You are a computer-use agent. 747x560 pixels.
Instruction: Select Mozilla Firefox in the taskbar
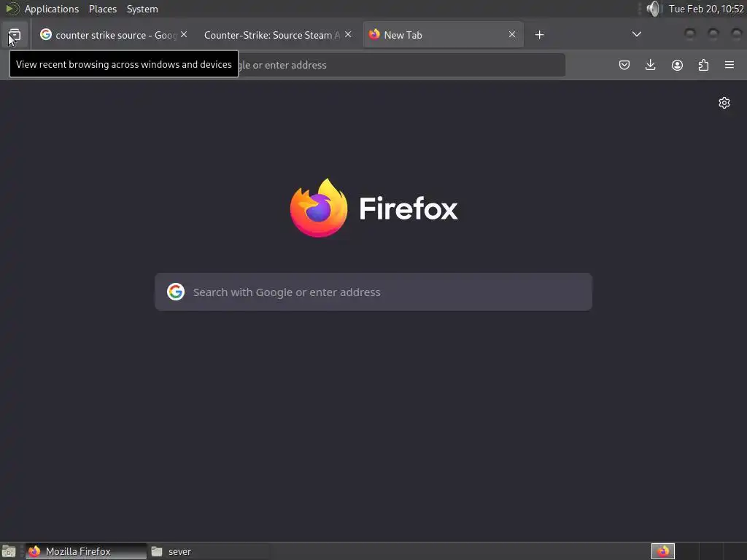click(x=86, y=551)
